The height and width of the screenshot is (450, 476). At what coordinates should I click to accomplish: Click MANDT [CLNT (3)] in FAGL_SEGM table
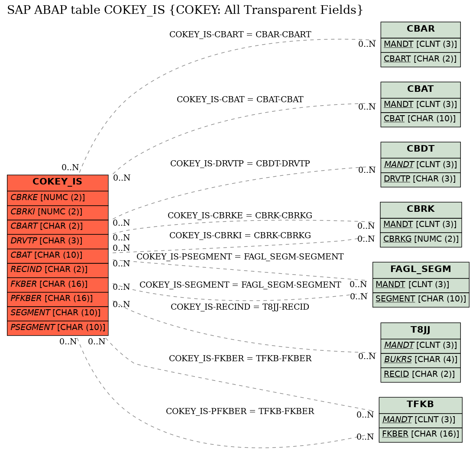click(x=421, y=285)
